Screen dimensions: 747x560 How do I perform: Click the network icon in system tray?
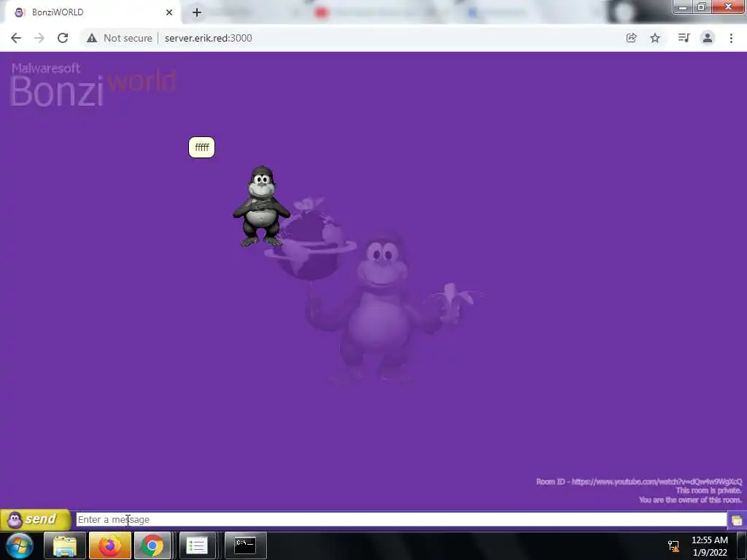click(673, 545)
